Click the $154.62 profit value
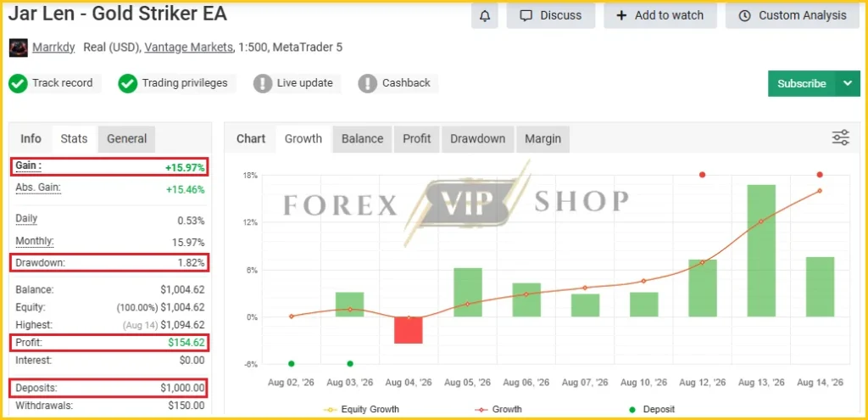The image size is (868, 420). pos(186,343)
